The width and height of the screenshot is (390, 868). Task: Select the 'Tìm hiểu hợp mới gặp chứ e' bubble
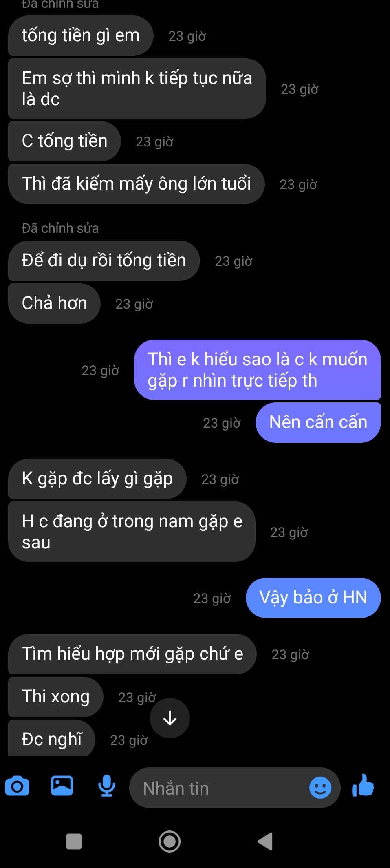132,654
